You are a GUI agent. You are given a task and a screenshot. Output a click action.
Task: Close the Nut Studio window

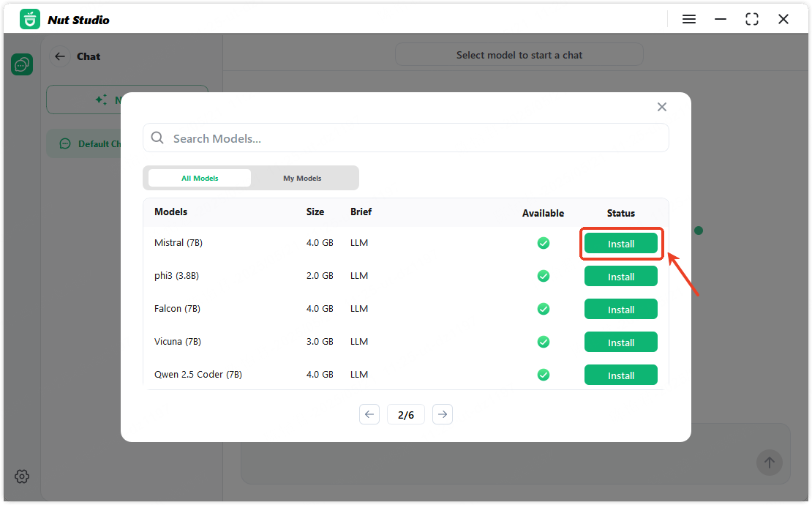tap(783, 19)
